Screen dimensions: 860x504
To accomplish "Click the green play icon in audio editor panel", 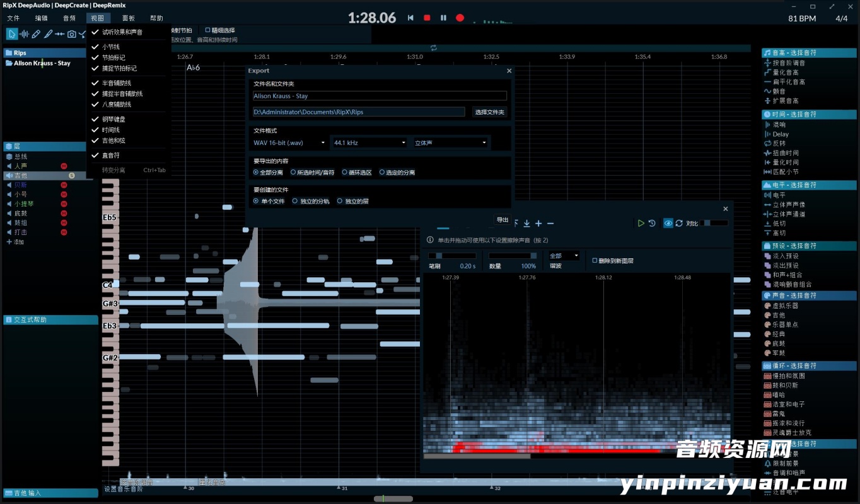I will 641,223.
